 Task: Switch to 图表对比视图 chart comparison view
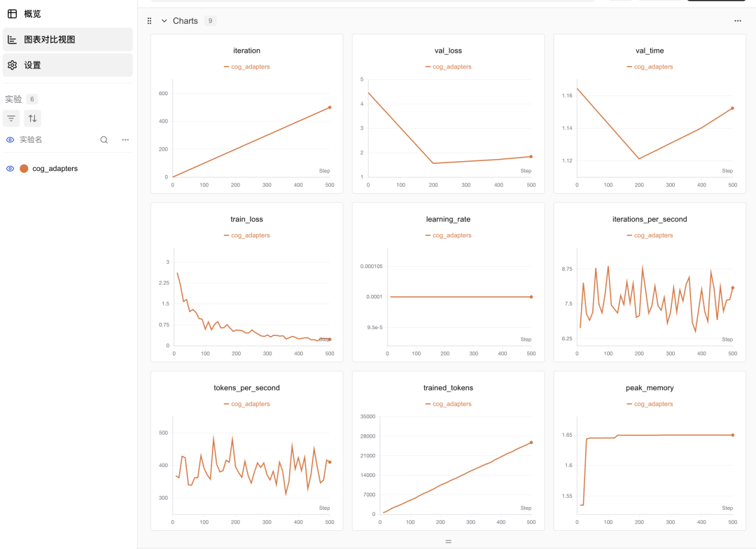pos(49,40)
